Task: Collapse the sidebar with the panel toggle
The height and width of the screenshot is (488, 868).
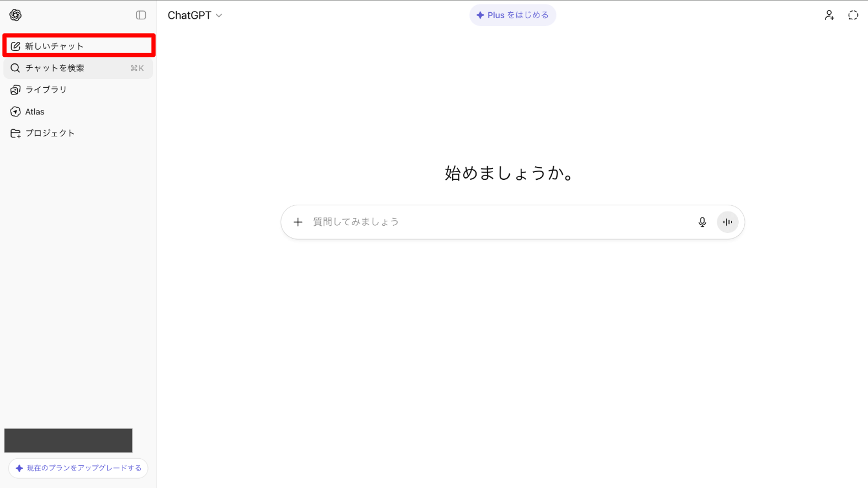Action: click(141, 15)
